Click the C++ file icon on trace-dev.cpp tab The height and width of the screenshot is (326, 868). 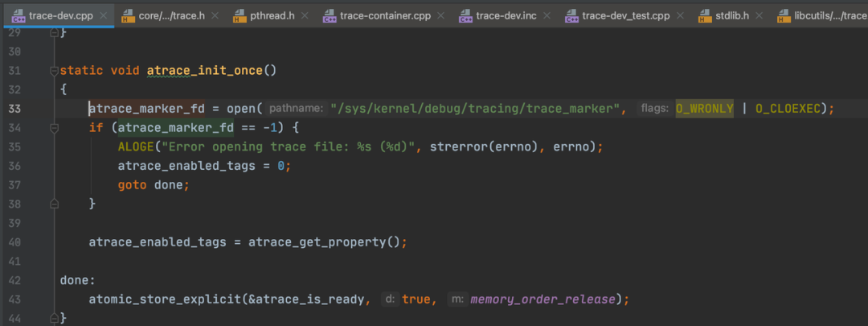pyautogui.click(x=17, y=15)
